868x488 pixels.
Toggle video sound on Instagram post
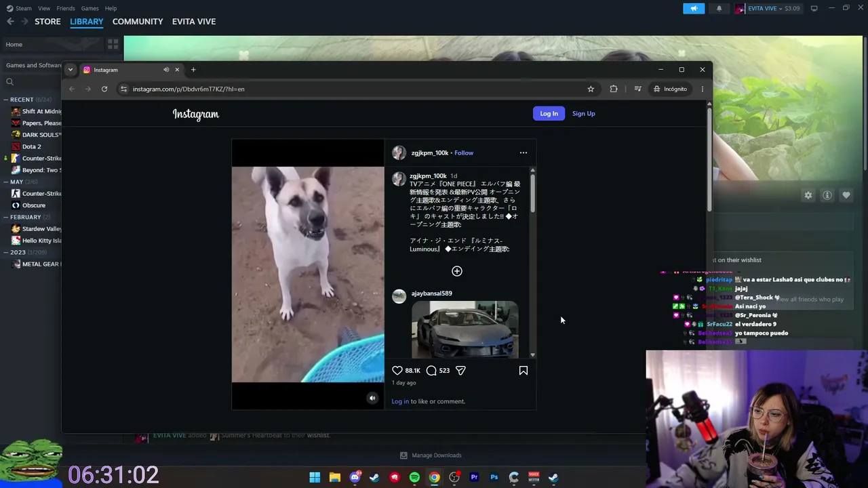tap(372, 399)
